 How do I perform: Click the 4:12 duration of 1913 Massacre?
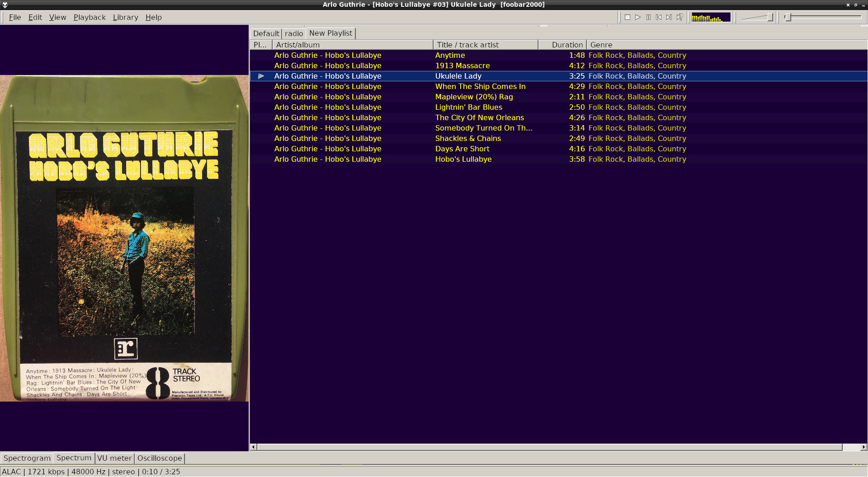pyautogui.click(x=577, y=66)
